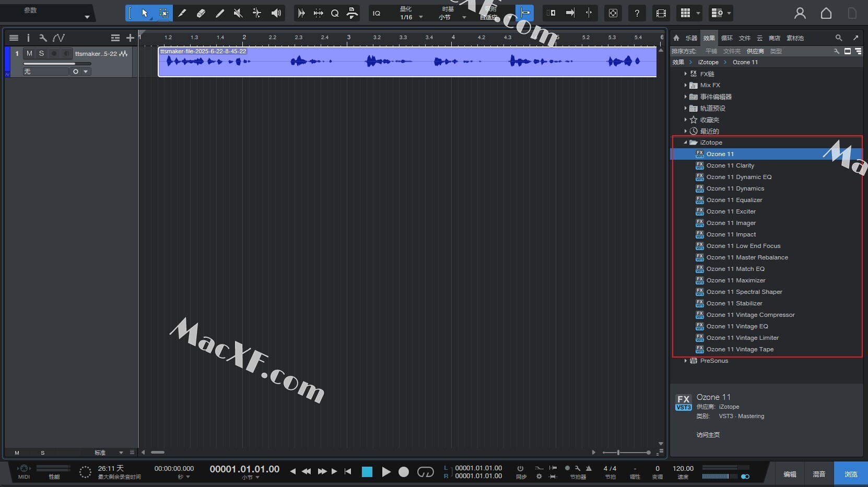Select the Split tool (knife)
This screenshot has width=868, height=487.
pyautogui.click(x=182, y=13)
